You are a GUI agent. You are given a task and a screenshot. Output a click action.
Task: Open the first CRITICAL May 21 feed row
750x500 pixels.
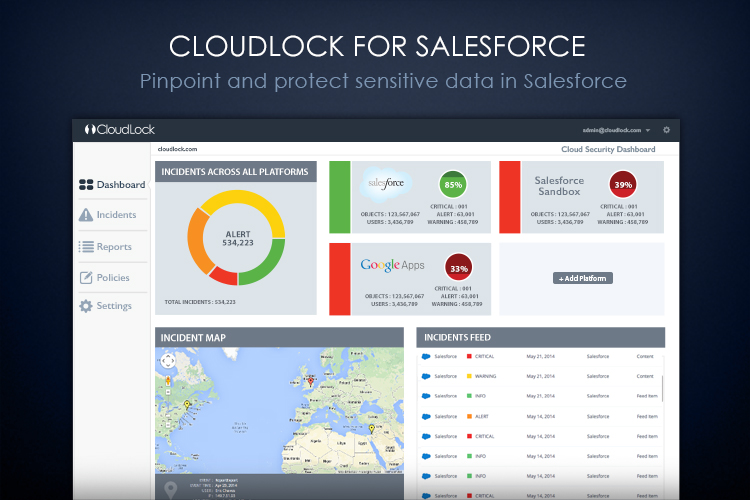coord(540,356)
